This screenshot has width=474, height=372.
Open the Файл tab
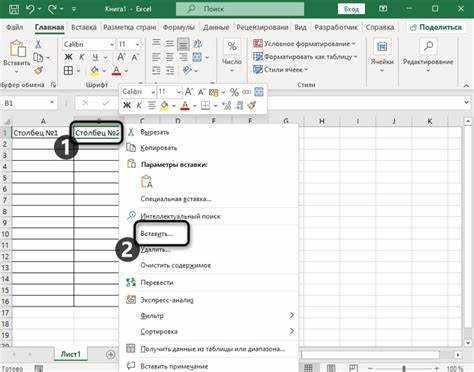point(15,27)
